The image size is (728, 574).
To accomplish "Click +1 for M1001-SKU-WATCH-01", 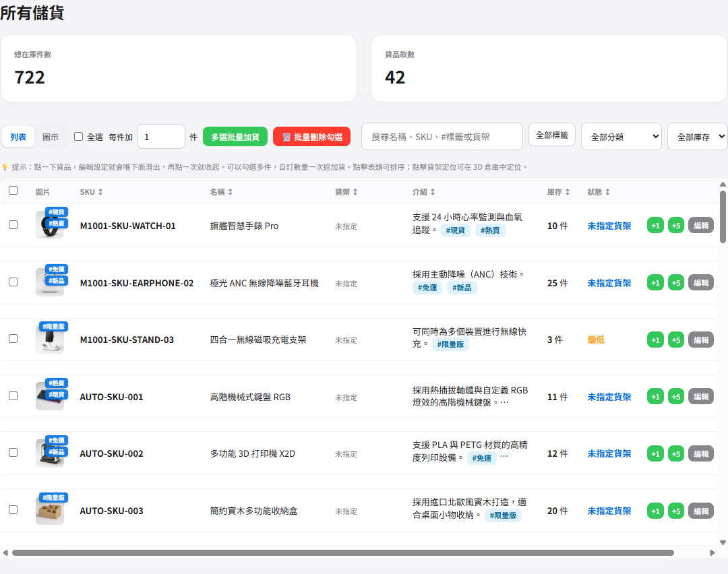I will pyautogui.click(x=655, y=226).
